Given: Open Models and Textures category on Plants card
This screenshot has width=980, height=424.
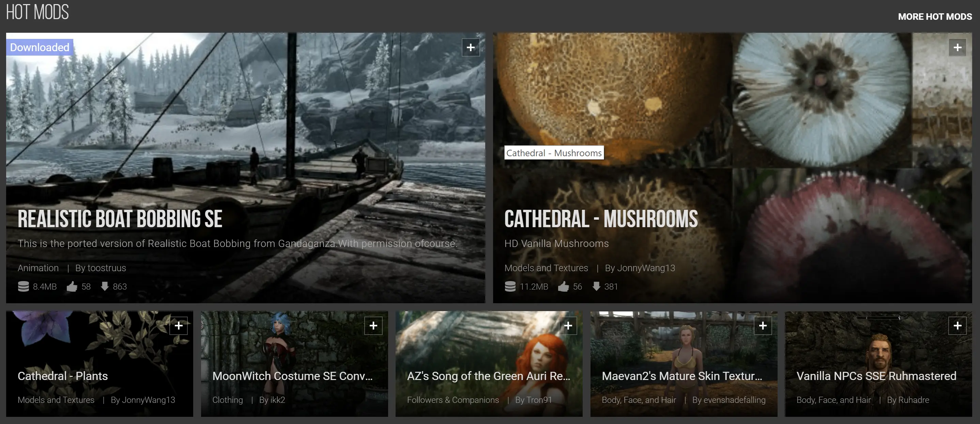Looking at the screenshot, I should (x=56, y=400).
